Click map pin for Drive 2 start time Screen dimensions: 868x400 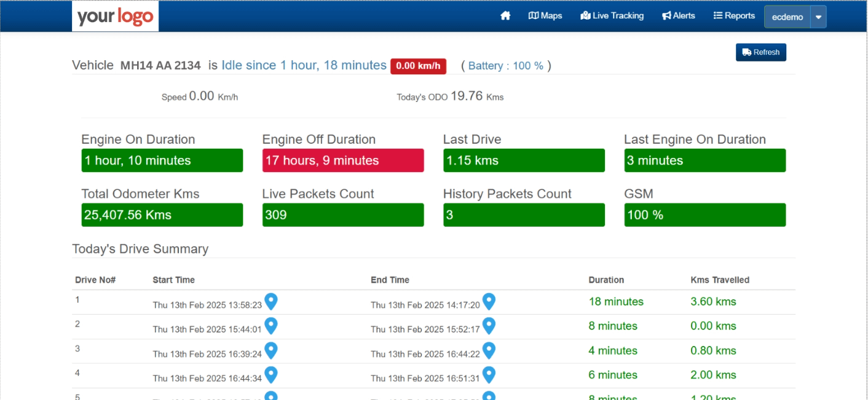270,326
